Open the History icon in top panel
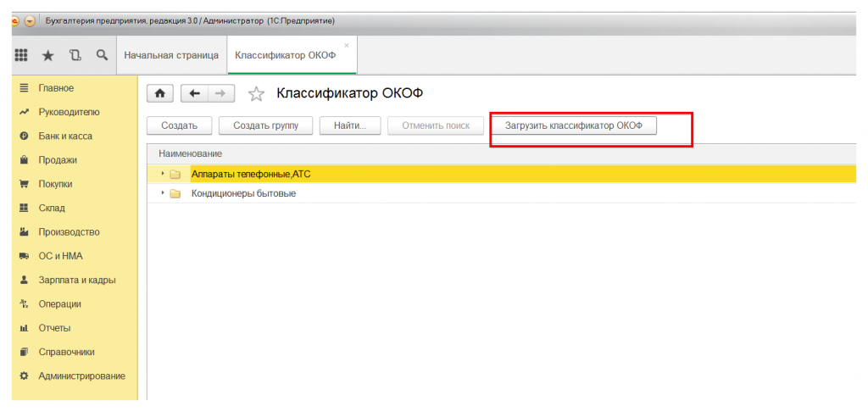Screen dimensions: 868x412 click(75, 55)
